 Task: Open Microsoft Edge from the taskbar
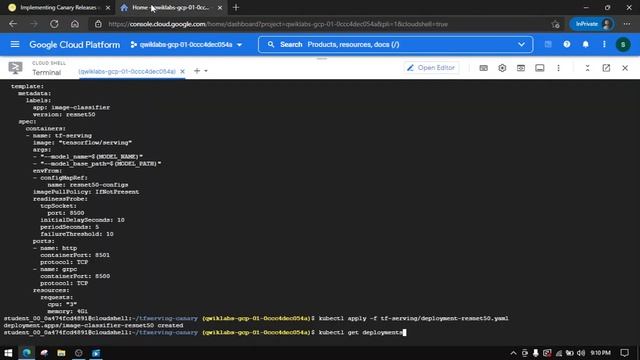point(27,353)
